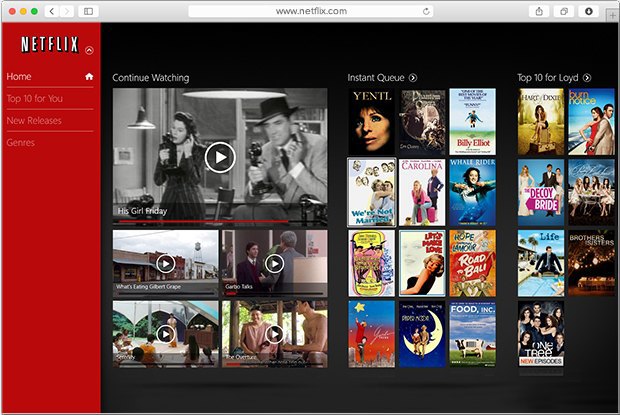Expand Instant Queue with its arrow icon
620x415 pixels.
click(413, 78)
